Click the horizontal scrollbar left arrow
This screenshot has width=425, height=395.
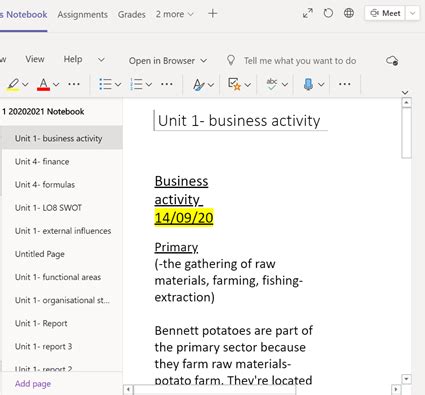point(128,389)
